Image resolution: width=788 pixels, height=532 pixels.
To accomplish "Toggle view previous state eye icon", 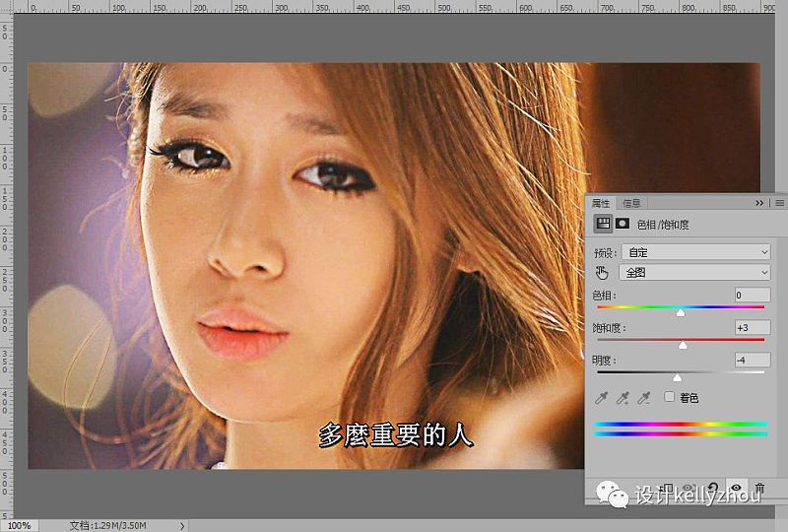I will pyautogui.click(x=689, y=488).
